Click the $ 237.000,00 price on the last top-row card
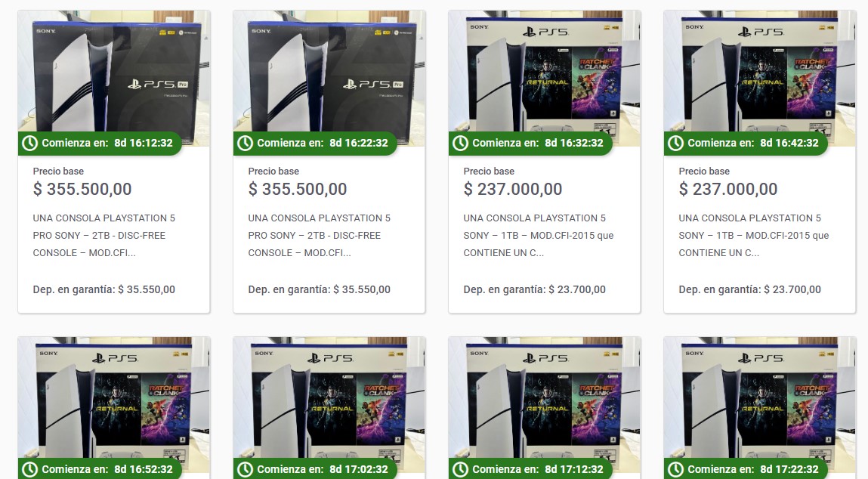 click(x=728, y=190)
